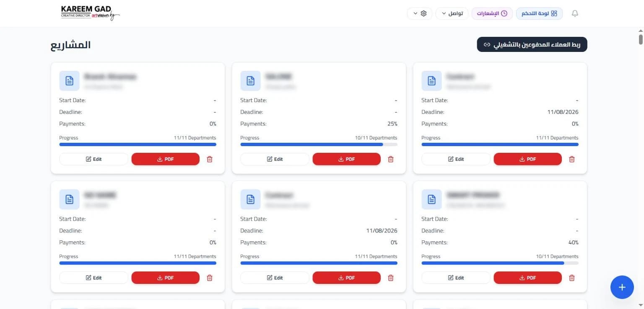Click ربط العملاء المدفوعين بالتشغيلي button
Viewport: 644px width, 309px height.
pyautogui.click(x=532, y=44)
